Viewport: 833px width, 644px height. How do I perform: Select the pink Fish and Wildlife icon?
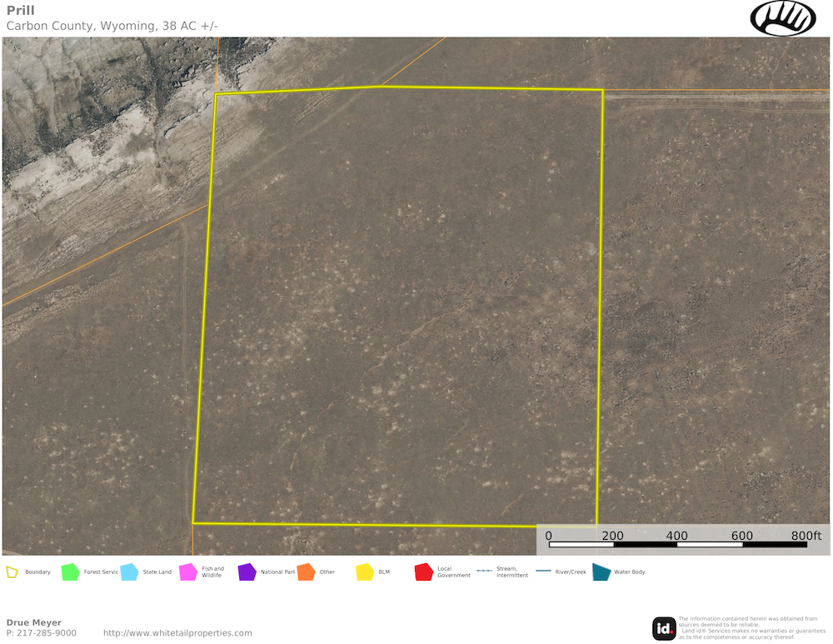click(x=188, y=572)
